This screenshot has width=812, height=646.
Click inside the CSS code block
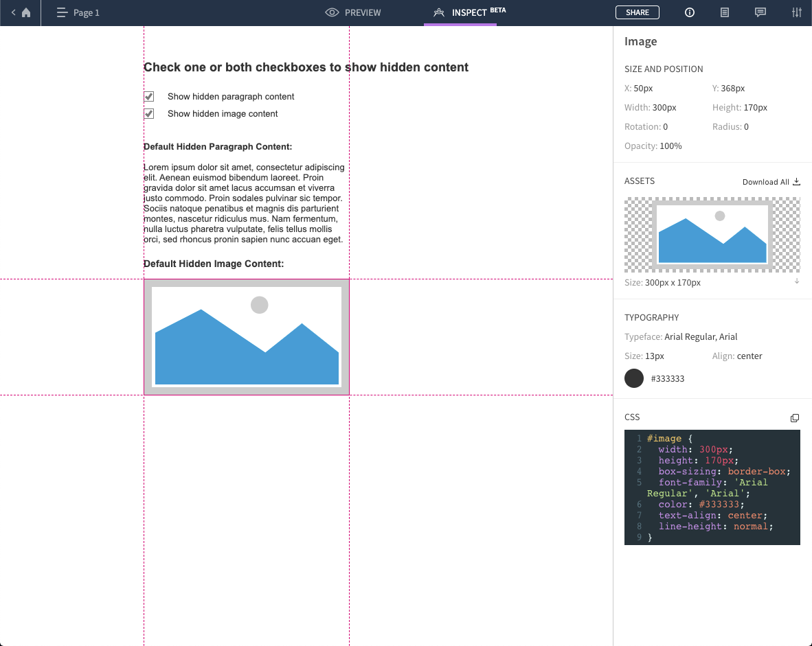[712, 487]
